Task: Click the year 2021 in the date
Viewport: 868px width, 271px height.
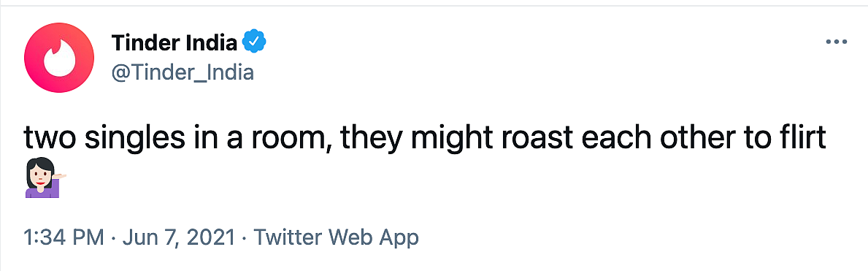Action: coord(213,237)
